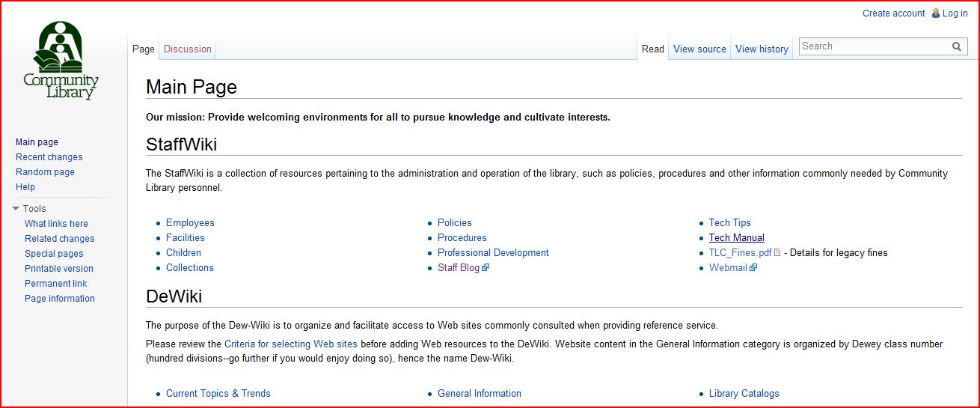Screen dimensions: 980x408
Task: Open the View source tab
Action: tap(699, 49)
